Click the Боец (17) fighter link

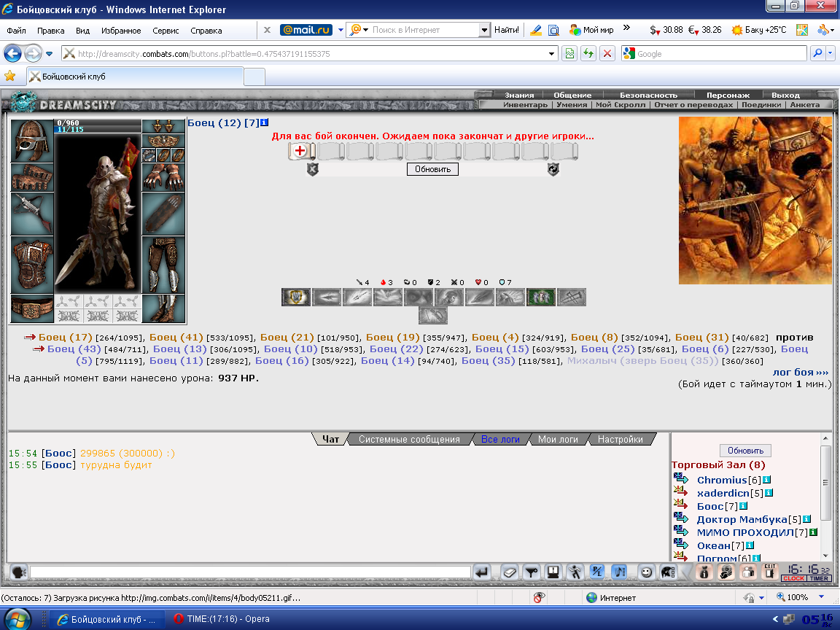[x=66, y=337]
